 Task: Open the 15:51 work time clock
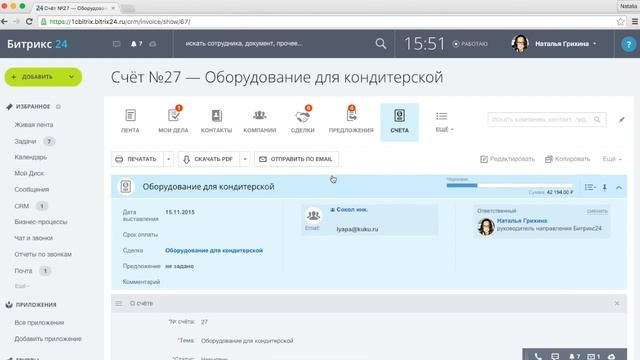pyautogui.click(x=424, y=44)
